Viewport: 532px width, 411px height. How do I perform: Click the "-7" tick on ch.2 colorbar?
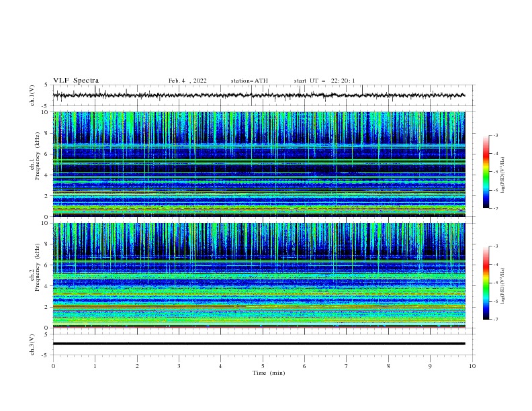point(495,319)
